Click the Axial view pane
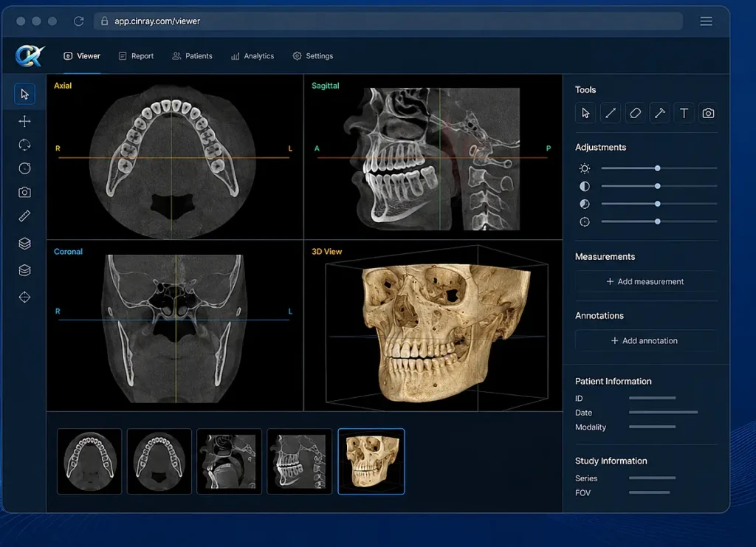756x547 pixels. pyautogui.click(x=174, y=156)
